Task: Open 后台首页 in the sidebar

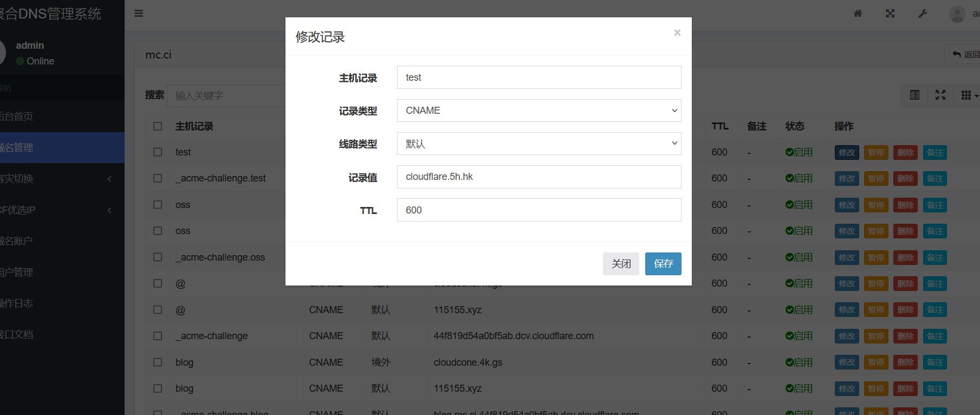Action: click(x=62, y=116)
